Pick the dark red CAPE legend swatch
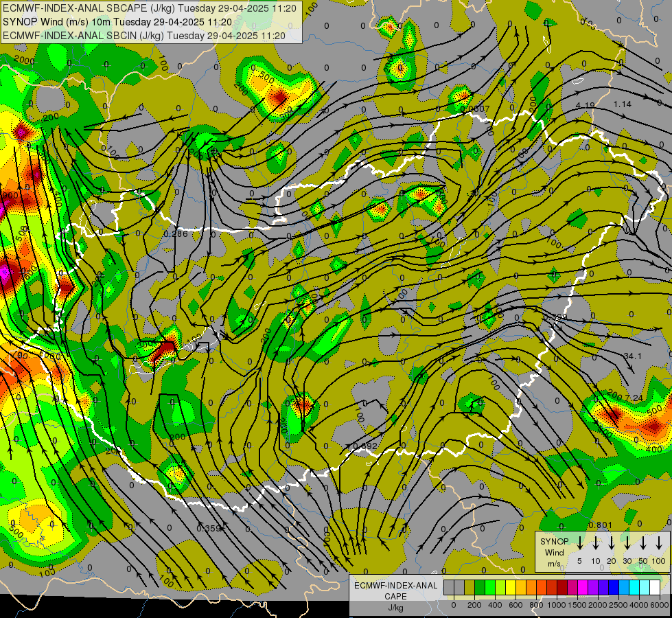This screenshot has width=672, height=618. (x=562, y=587)
